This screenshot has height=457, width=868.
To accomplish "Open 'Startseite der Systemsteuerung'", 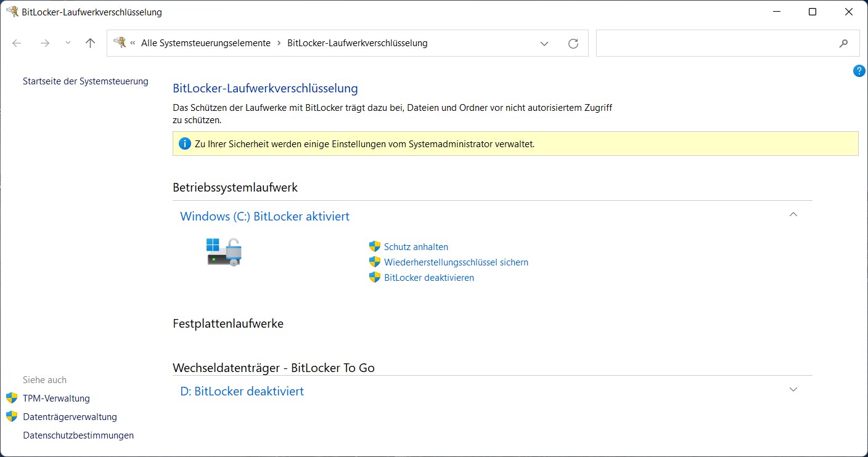I will 85,81.
